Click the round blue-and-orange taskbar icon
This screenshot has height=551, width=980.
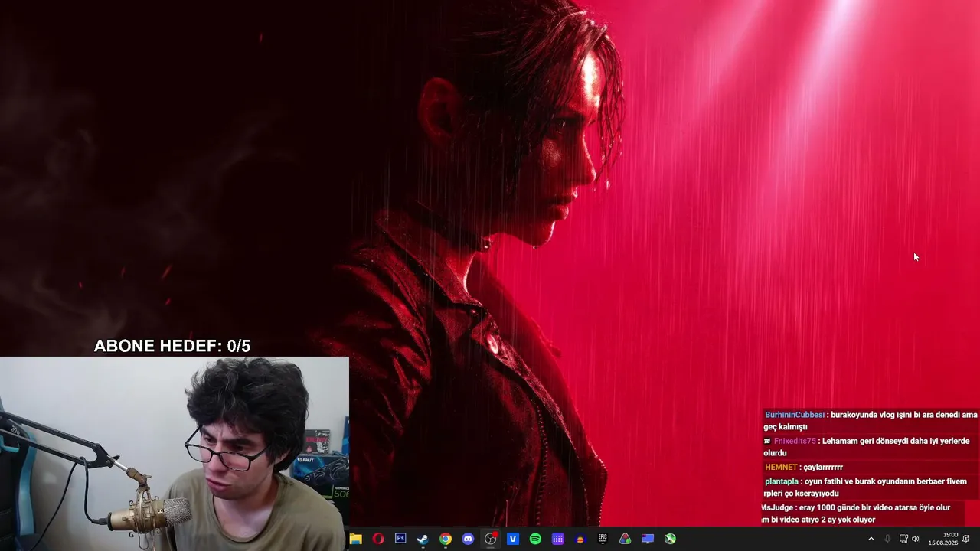[x=580, y=539]
